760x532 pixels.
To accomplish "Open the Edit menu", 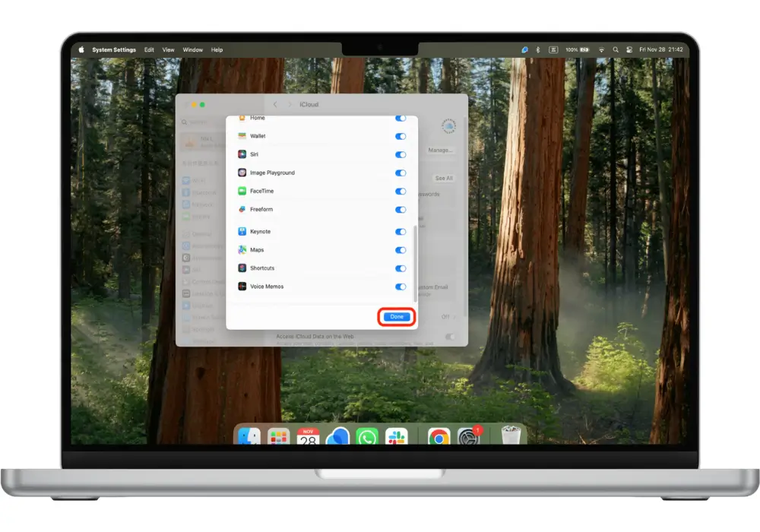I will pyautogui.click(x=149, y=49).
